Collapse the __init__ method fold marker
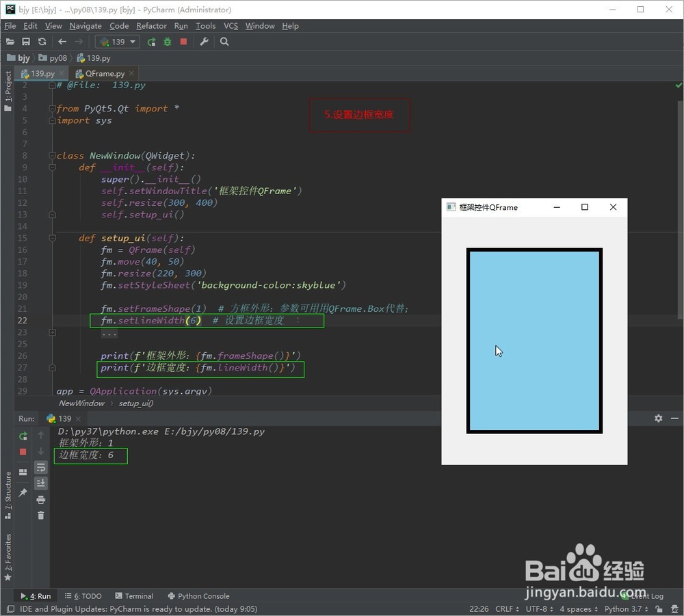 click(x=53, y=168)
